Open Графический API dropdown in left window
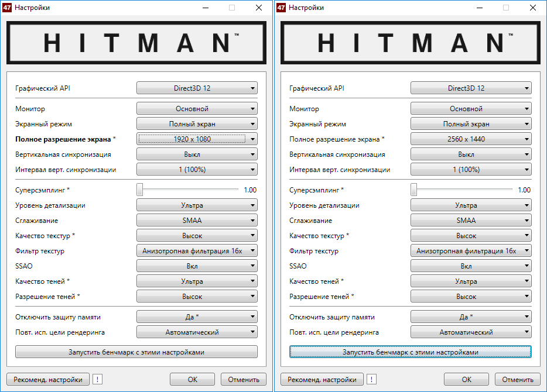547x392 pixels. 197,88
